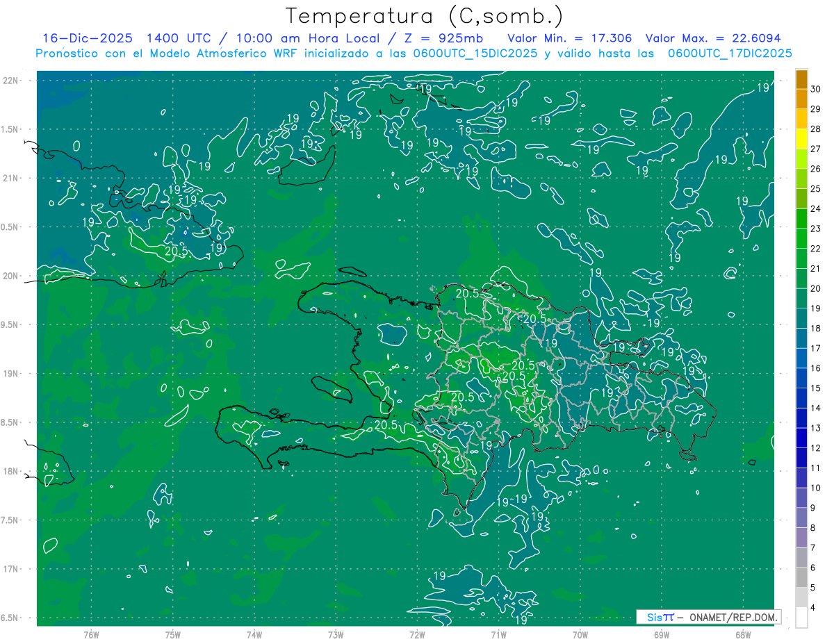Click the colorbar value '24'
This screenshot has height=644, width=834.
point(816,208)
